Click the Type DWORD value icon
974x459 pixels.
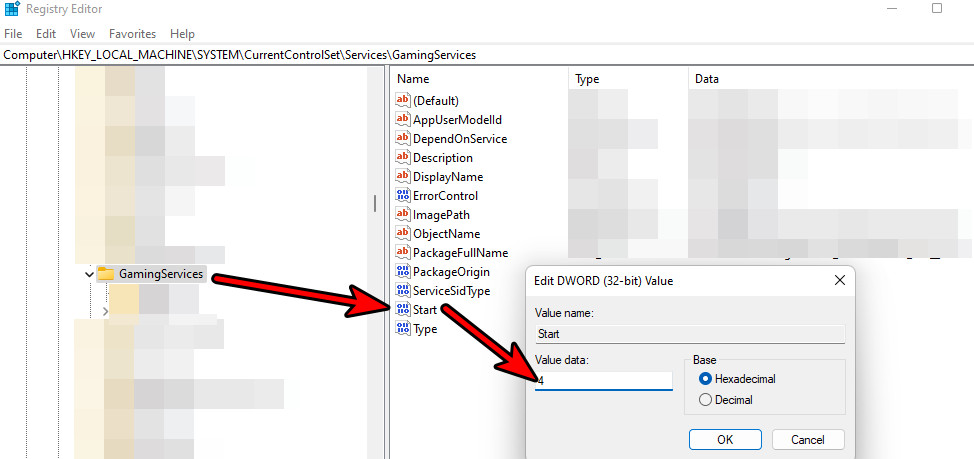(x=403, y=329)
